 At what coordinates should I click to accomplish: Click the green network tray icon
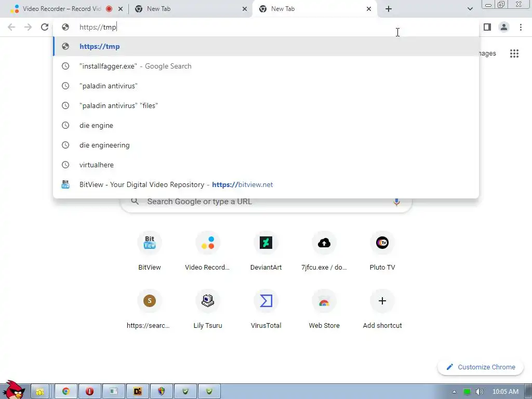pos(467,392)
